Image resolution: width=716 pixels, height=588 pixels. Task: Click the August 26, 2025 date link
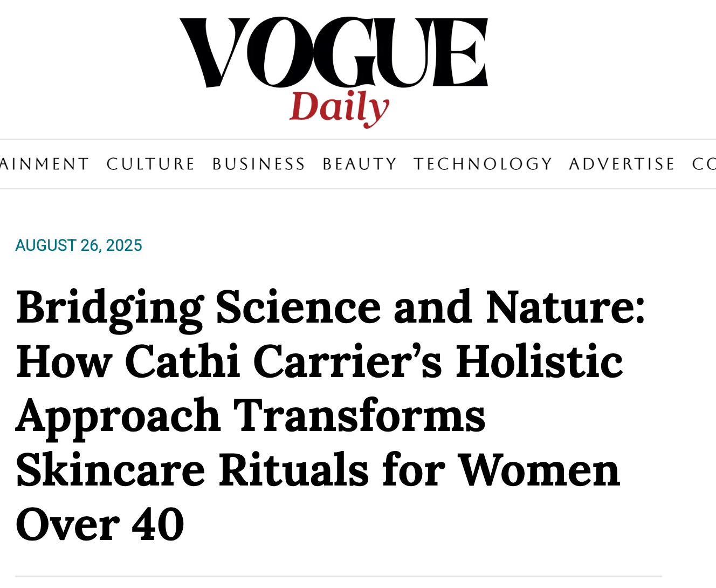(79, 245)
